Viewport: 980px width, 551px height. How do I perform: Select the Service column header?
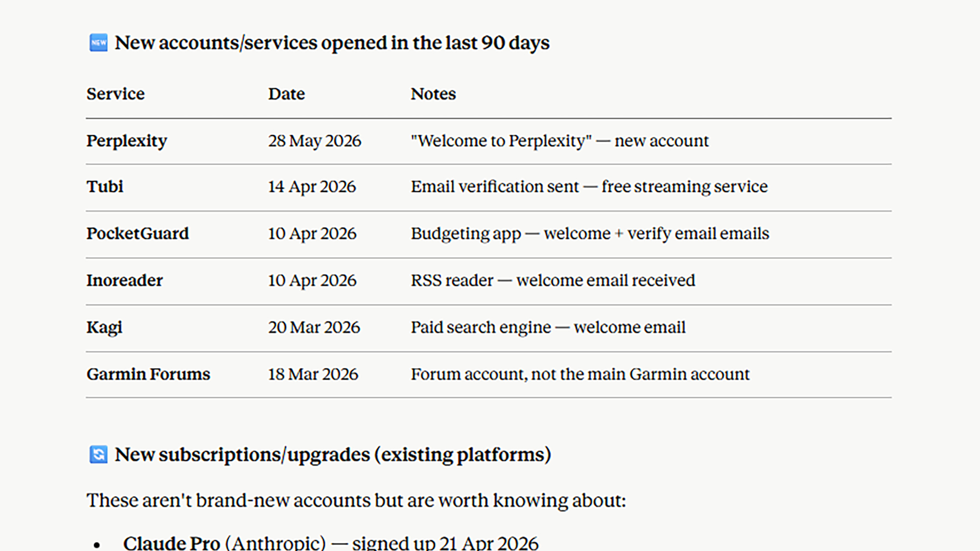click(116, 94)
